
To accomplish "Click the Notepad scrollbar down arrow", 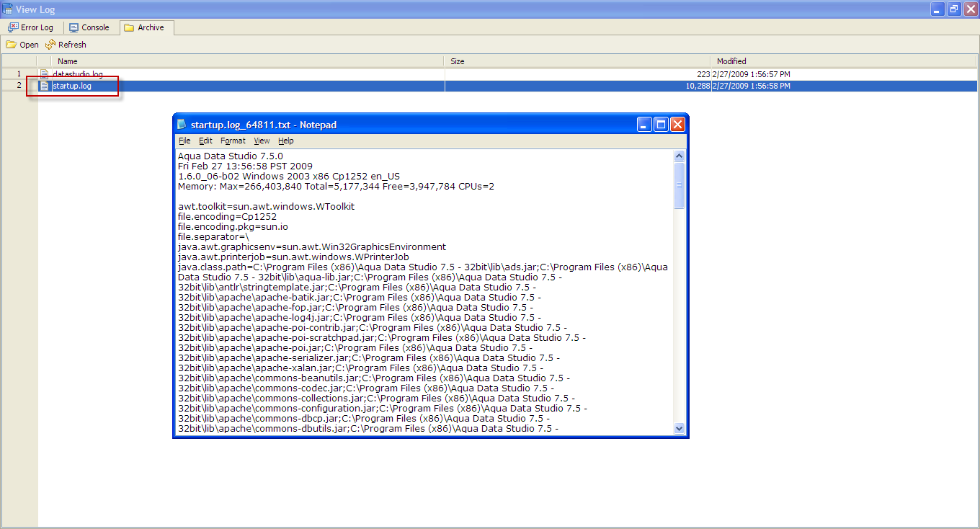I will 679,428.
